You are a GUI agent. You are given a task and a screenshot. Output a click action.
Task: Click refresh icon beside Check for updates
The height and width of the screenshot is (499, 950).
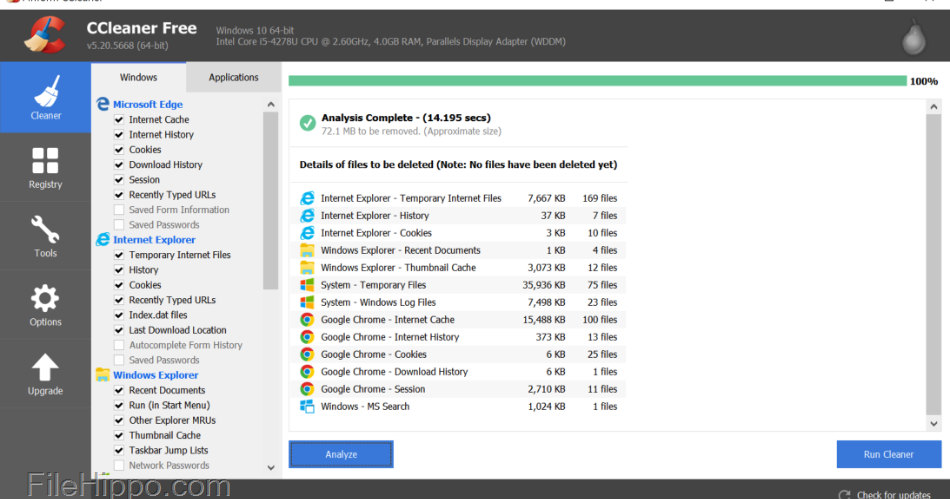pyautogui.click(x=845, y=495)
